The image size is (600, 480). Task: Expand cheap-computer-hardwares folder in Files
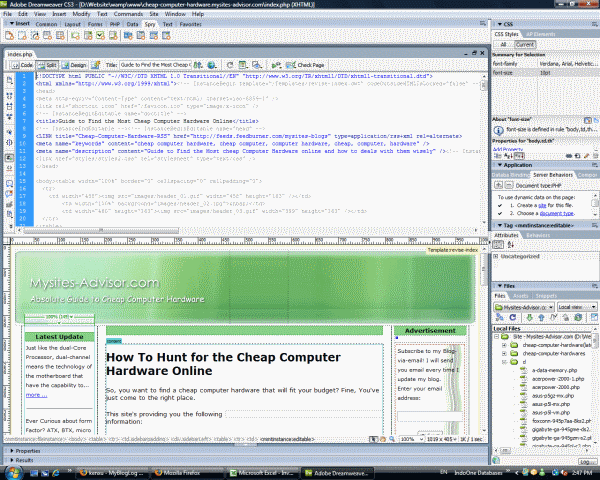pos(506,355)
